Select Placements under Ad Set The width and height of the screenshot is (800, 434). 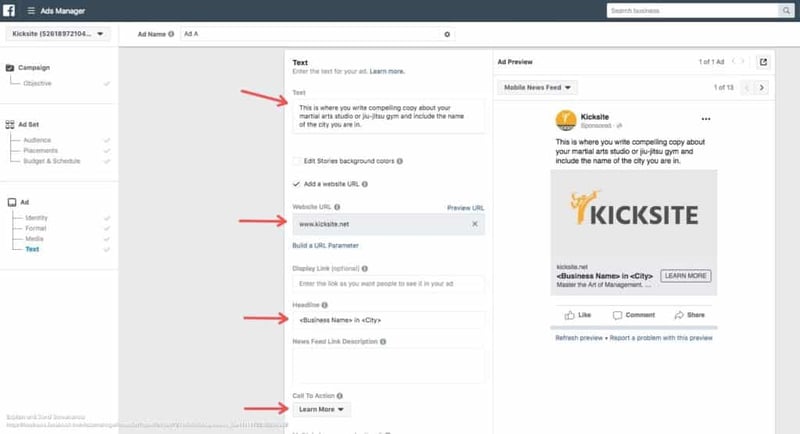coord(41,150)
